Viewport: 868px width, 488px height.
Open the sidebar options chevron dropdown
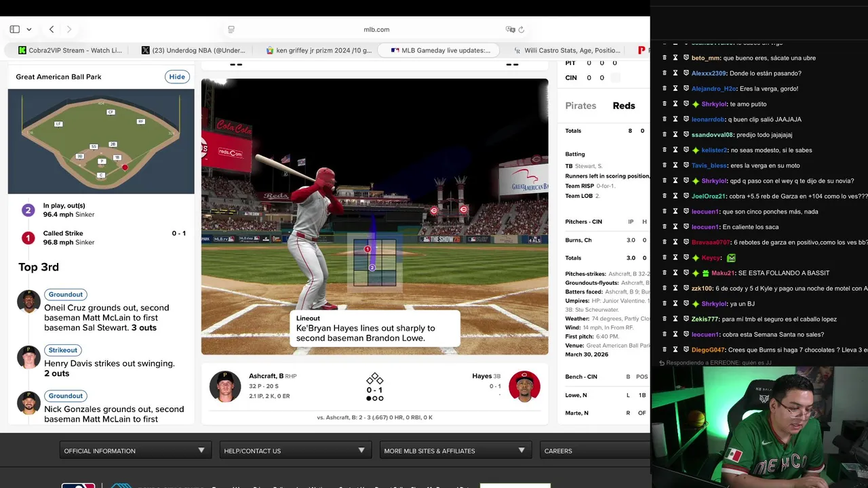(x=28, y=29)
